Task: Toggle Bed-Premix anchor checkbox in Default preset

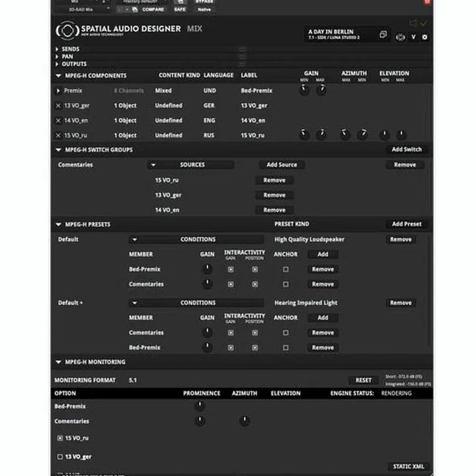Action: (x=286, y=269)
